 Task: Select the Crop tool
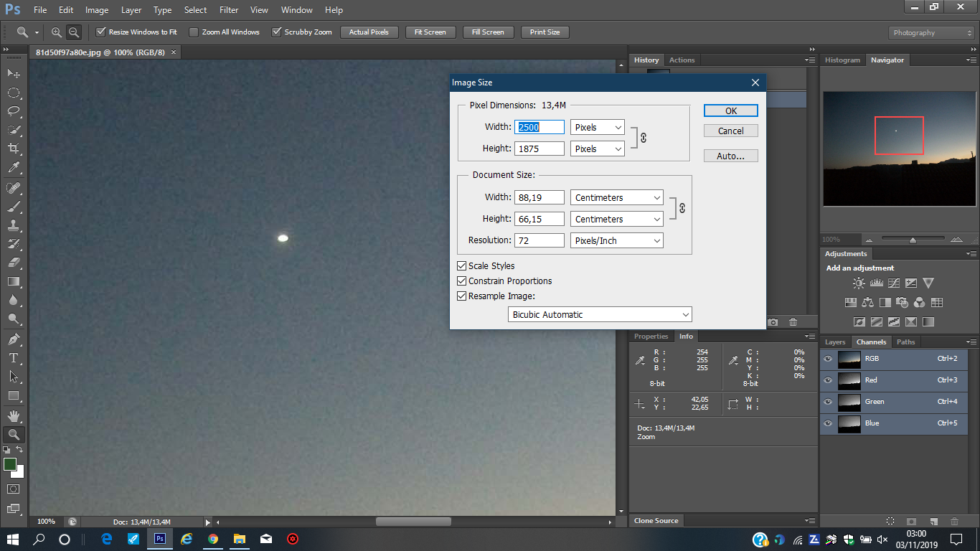tap(13, 149)
